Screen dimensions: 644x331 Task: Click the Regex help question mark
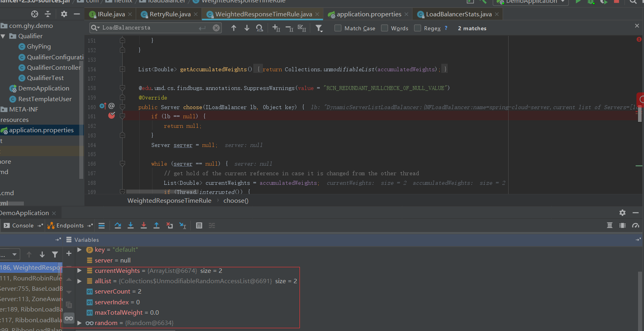point(446,28)
